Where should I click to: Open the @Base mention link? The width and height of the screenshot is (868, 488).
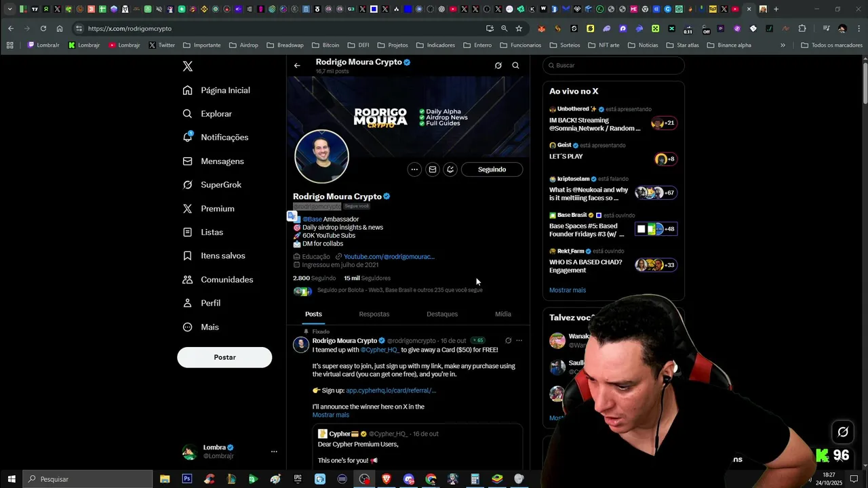(312, 219)
